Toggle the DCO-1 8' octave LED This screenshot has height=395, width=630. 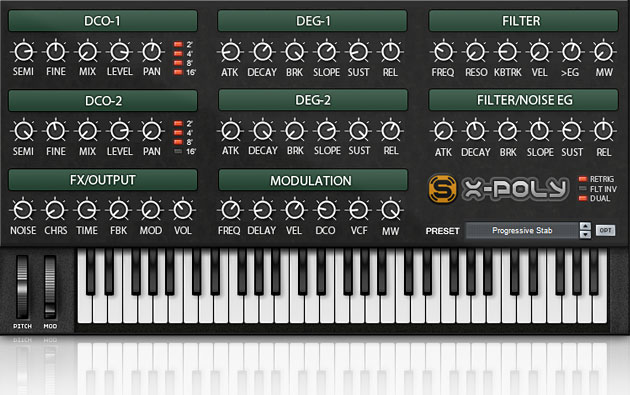point(178,63)
